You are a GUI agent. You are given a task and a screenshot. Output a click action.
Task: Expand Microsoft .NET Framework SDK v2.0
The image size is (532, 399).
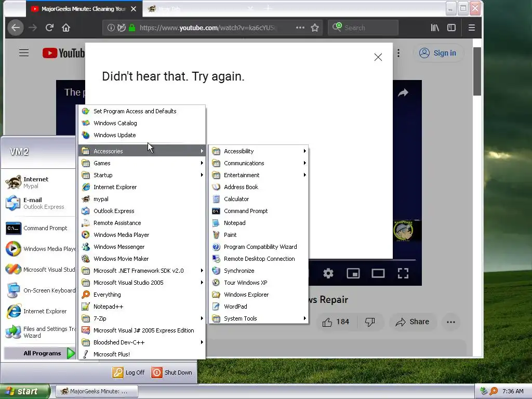pyautogui.click(x=142, y=271)
